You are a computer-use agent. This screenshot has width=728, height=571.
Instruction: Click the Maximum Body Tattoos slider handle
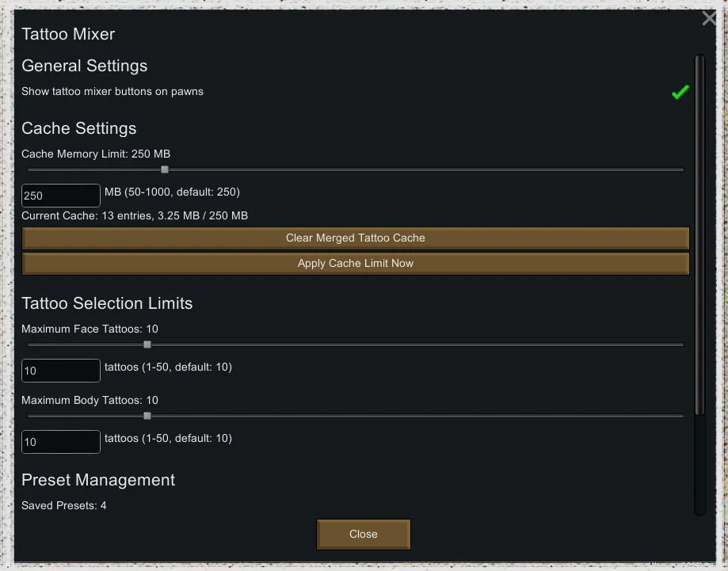coord(147,416)
